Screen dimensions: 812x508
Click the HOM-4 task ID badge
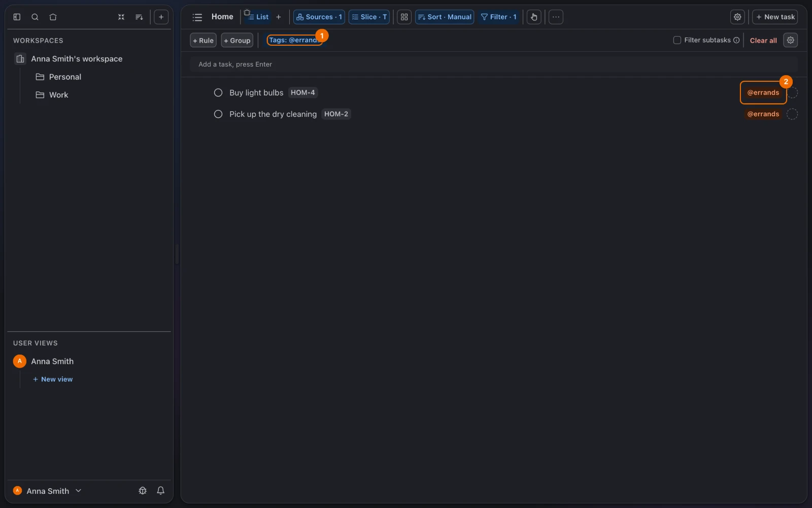(303, 92)
